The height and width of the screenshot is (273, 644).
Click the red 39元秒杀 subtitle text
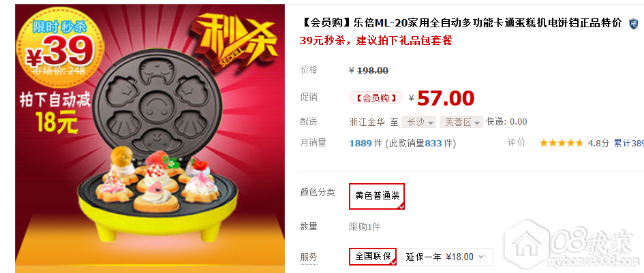[x=375, y=41]
